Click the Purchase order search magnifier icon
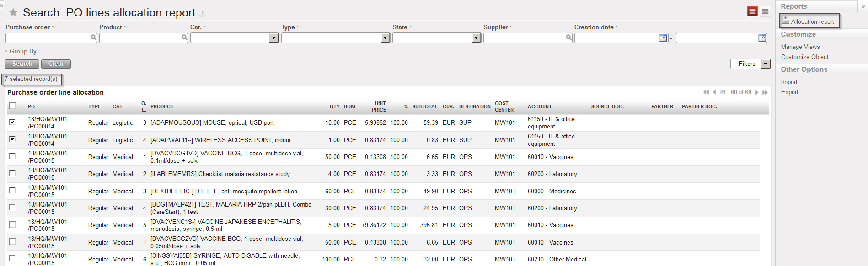Screen dimensions: 868x266 tap(93, 37)
